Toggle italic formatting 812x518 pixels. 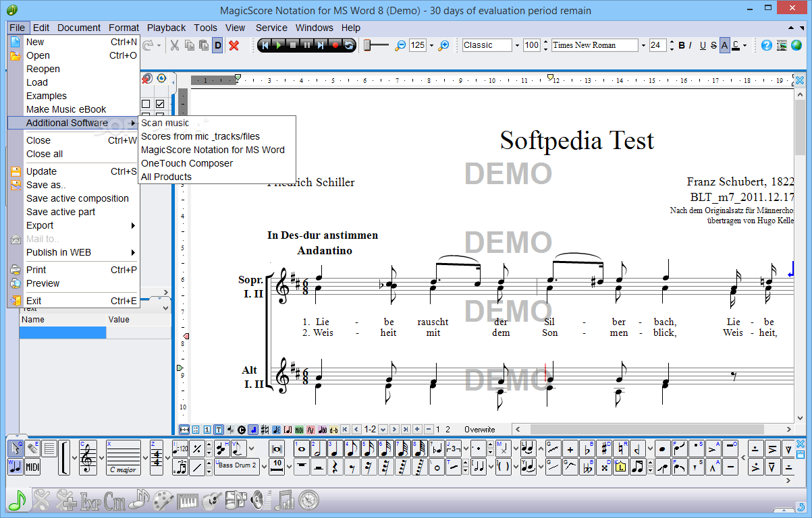(691, 45)
